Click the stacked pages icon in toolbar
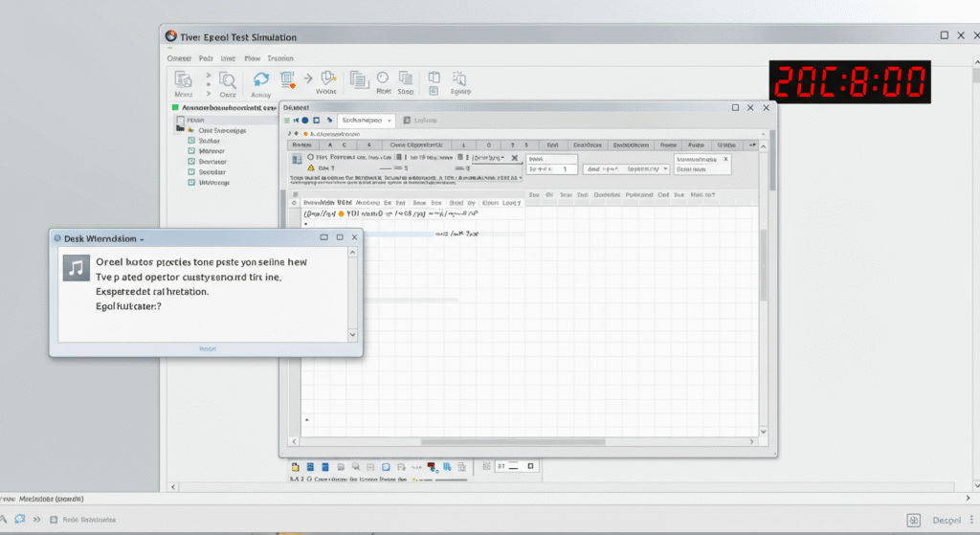The image size is (980, 535). click(359, 79)
